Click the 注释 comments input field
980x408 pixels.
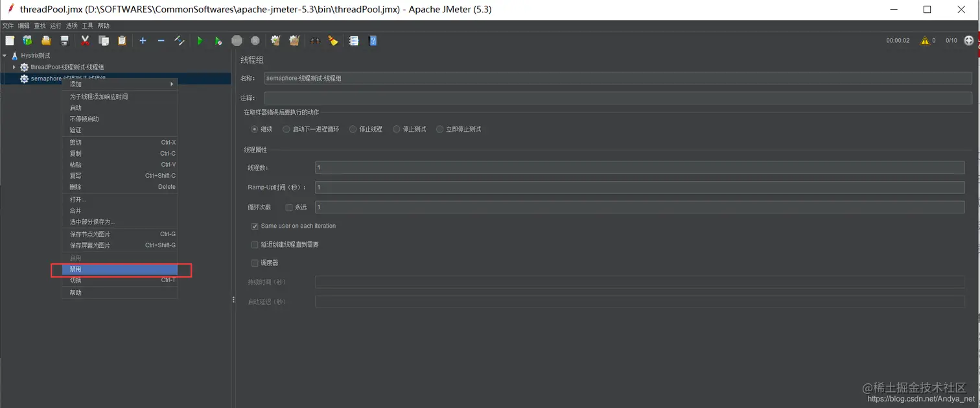click(x=618, y=98)
